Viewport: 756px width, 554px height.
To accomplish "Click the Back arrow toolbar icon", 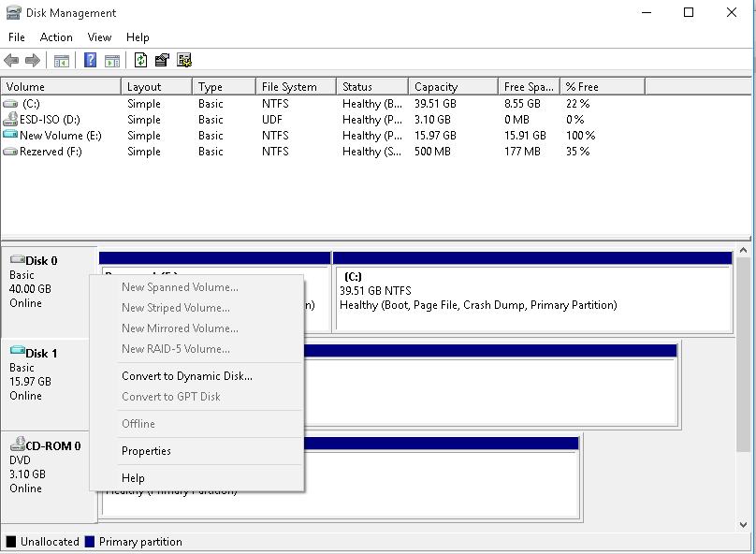I will point(11,60).
